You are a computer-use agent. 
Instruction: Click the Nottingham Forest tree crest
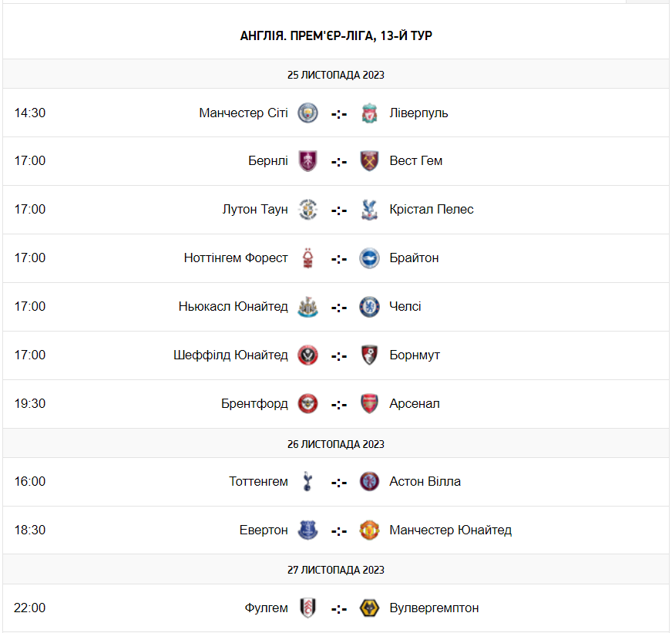coord(307,258)
